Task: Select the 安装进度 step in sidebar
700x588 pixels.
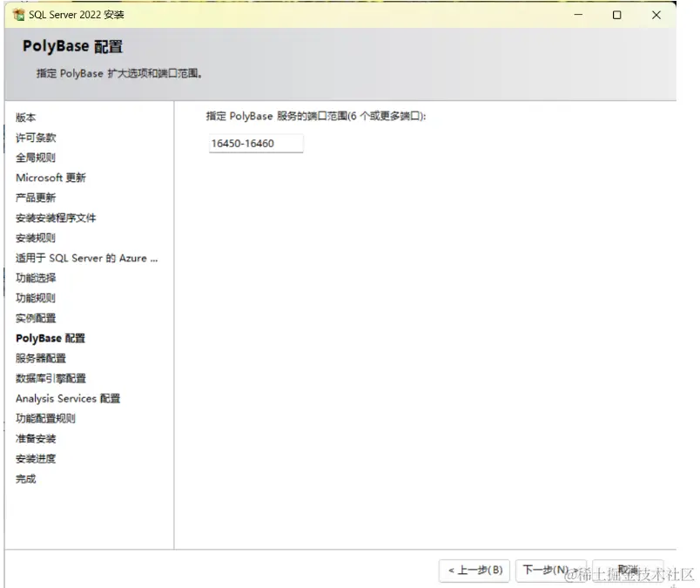Action: (x=36, y=459)
